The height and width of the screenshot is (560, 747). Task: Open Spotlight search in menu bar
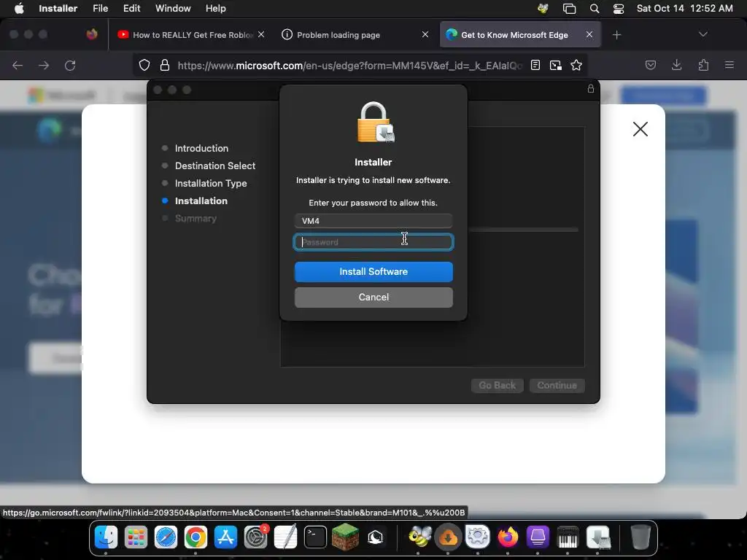pos(595,9)
